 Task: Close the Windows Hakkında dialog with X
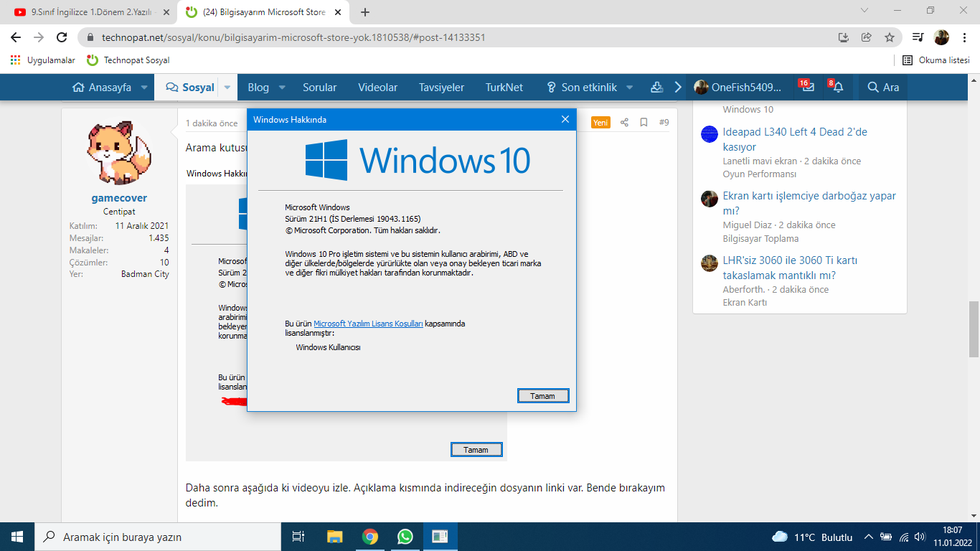coord(565,119)
